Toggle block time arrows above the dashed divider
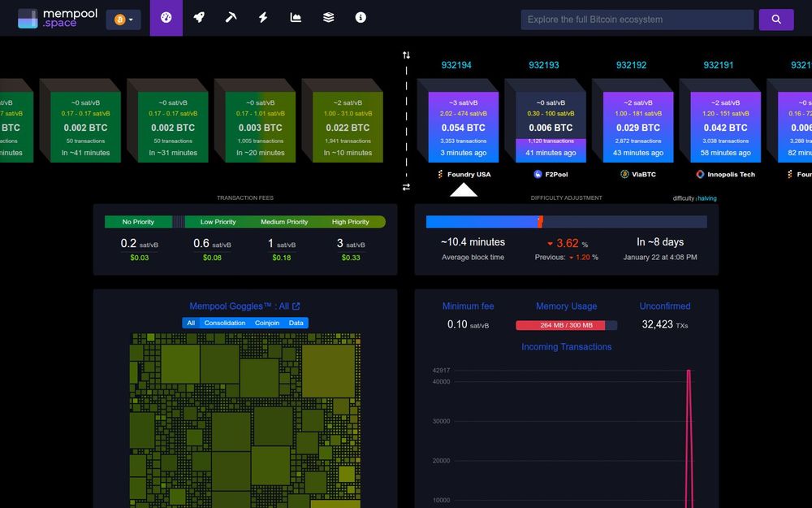This screenshot has width=812, height=508. [x=406, y=55]
